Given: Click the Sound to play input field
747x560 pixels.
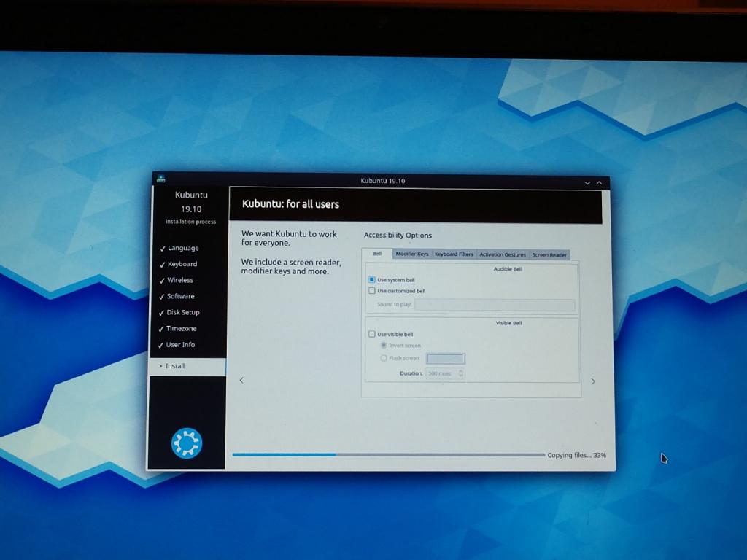Looking at the screenshot, I should tap(495, 305).
